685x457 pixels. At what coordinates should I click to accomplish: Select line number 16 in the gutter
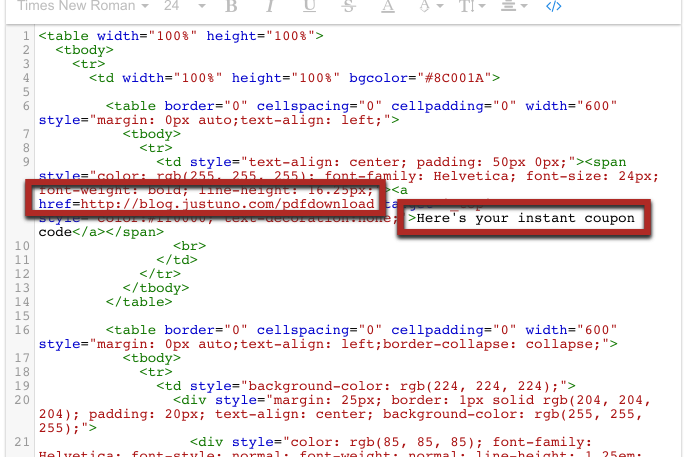(x=22, y=329)
